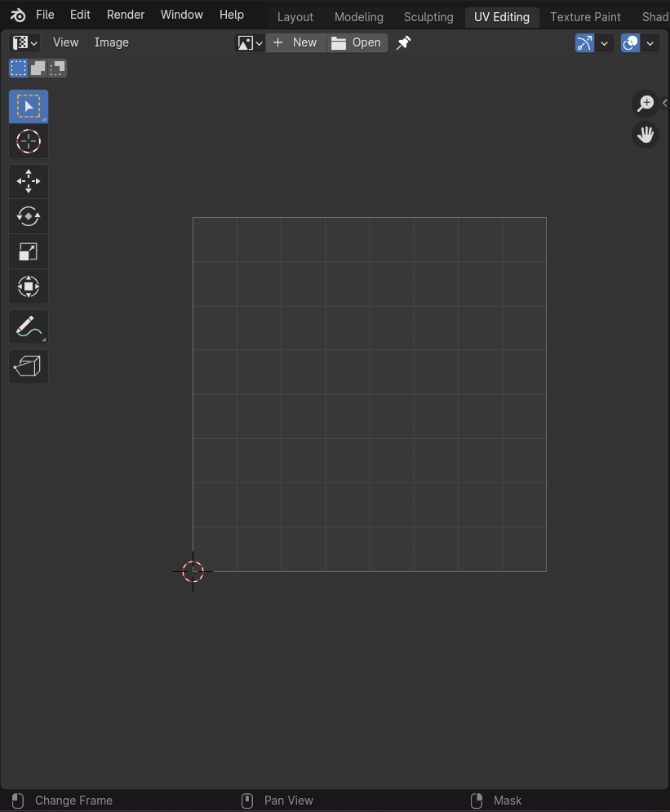Toggle the image pin icon
The width and height of the screenshot is (670, 812).
[403, 42]
